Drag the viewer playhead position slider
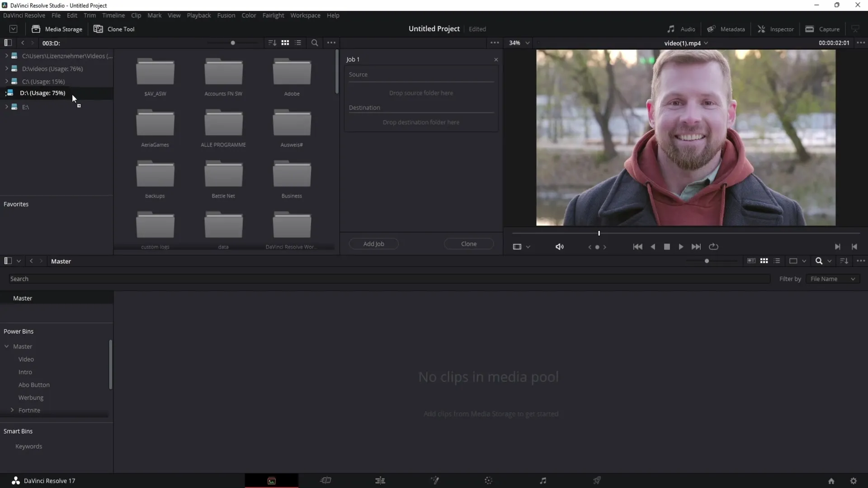This screenshot has height=488, width=868. point(598,232)
